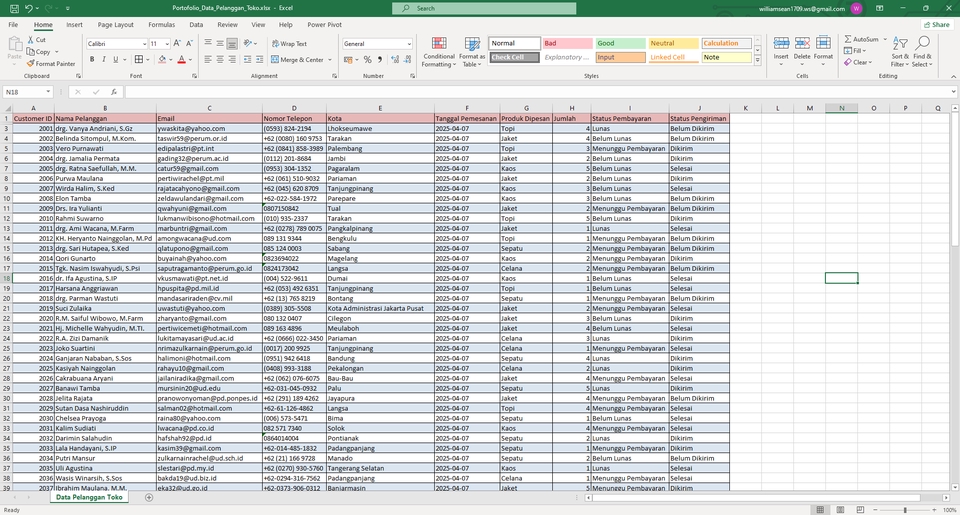Click the Share button
The height and width of the screenshot is (515, 960).
click(x=937, y=24)
